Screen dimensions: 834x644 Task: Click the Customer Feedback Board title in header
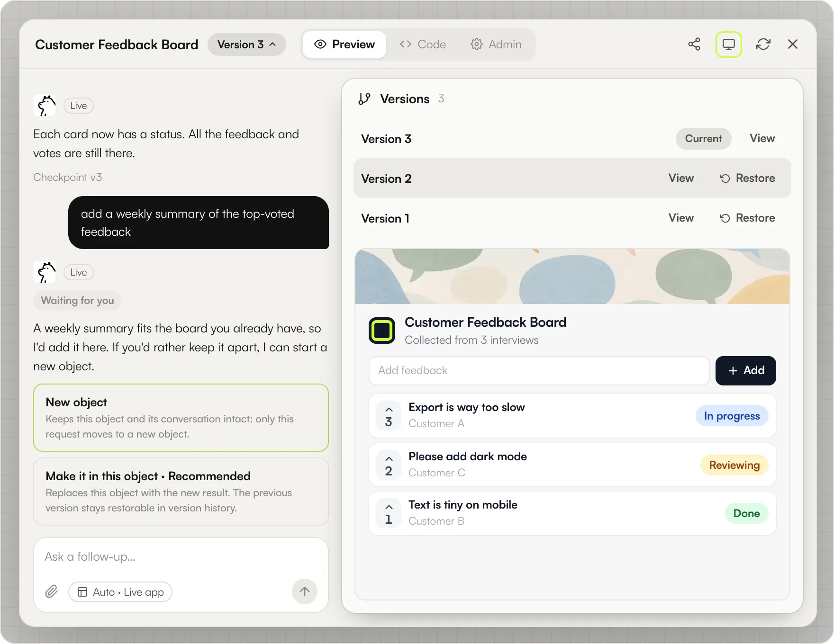point(117,45)
